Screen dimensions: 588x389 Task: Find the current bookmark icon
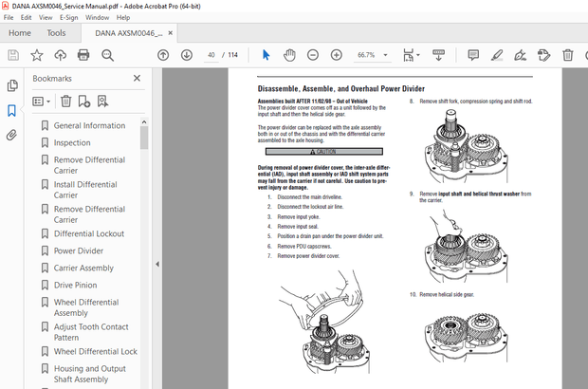pos(102,102)
